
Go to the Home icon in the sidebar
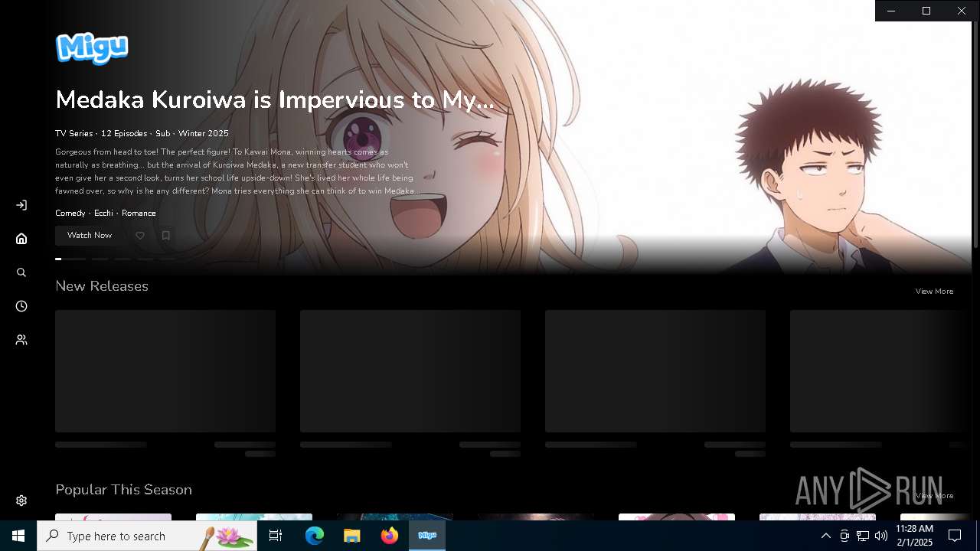tap(21, 239)
